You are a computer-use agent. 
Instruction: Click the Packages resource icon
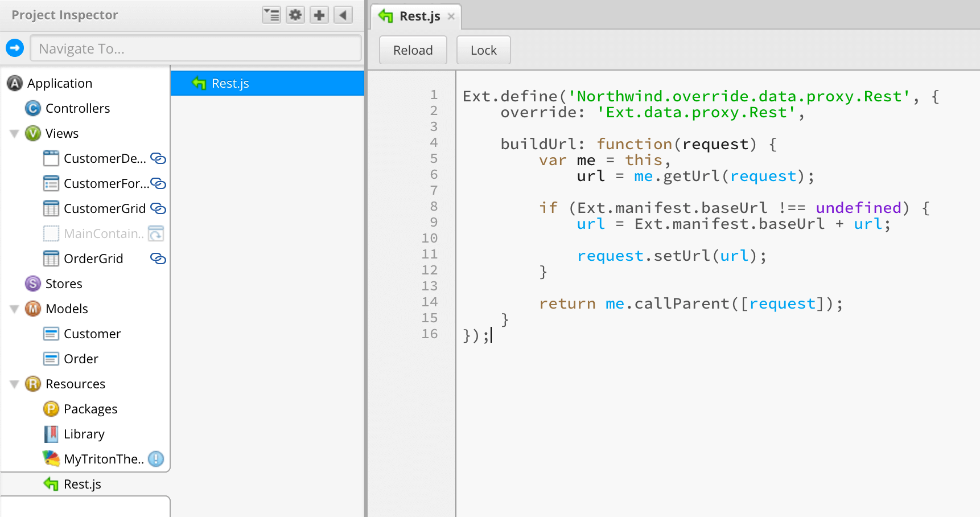click(x=51, y=409)
